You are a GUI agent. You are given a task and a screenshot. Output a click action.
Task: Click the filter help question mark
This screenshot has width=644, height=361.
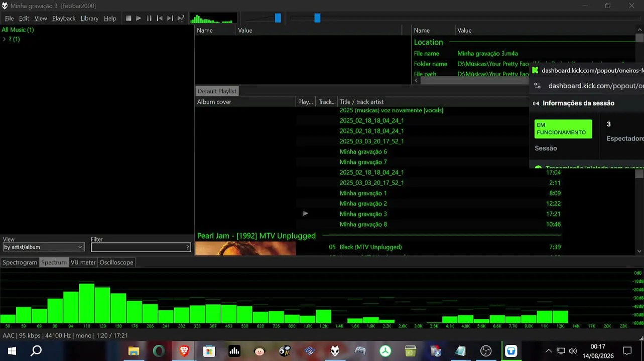188,247
